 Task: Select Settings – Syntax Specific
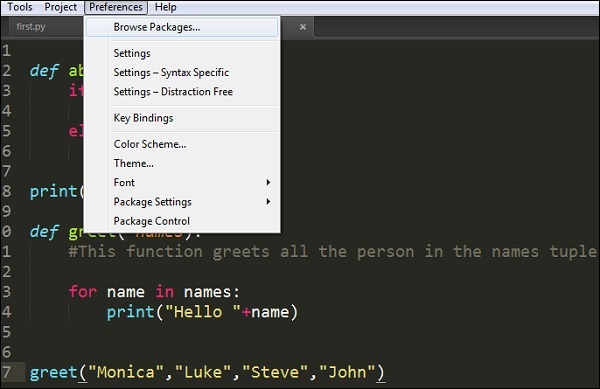click(182, 72)
